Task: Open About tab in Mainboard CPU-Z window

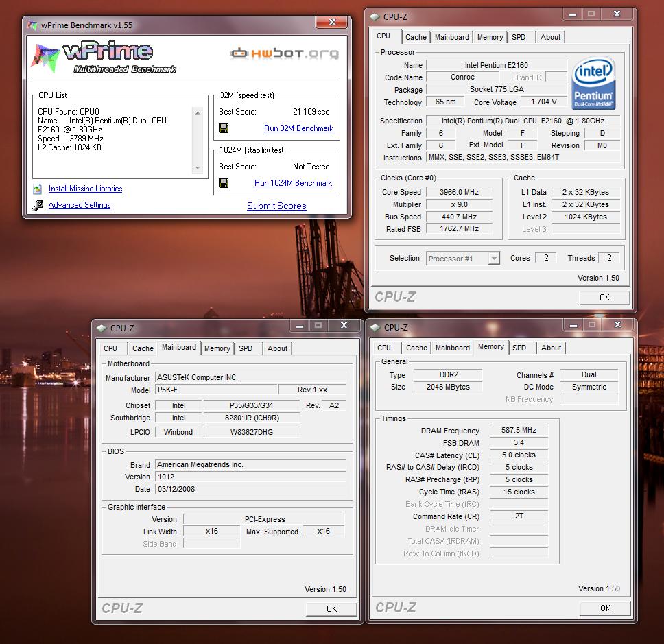Action: point(277,348)
